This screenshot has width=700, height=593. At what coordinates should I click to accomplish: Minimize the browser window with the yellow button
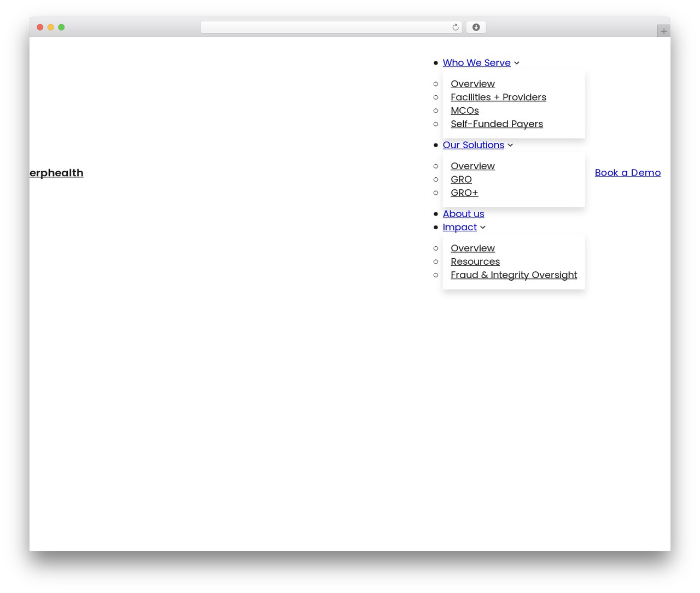pos(50,27)
